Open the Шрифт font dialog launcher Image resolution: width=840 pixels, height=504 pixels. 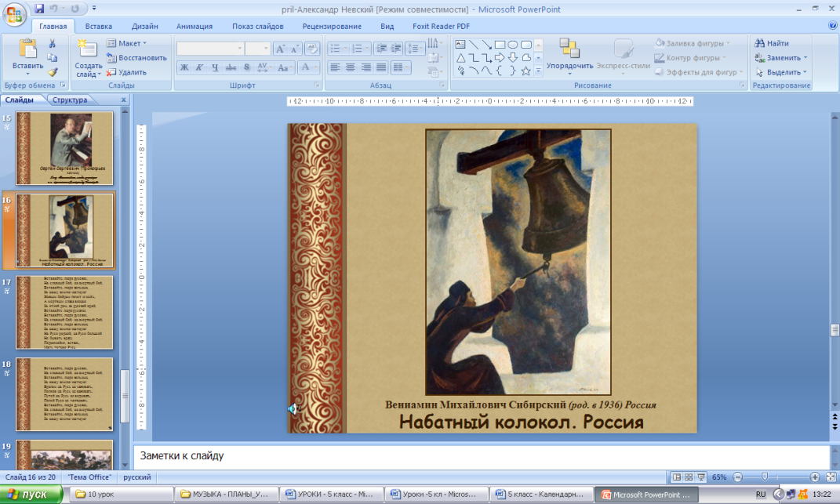[x=317, y=85]
